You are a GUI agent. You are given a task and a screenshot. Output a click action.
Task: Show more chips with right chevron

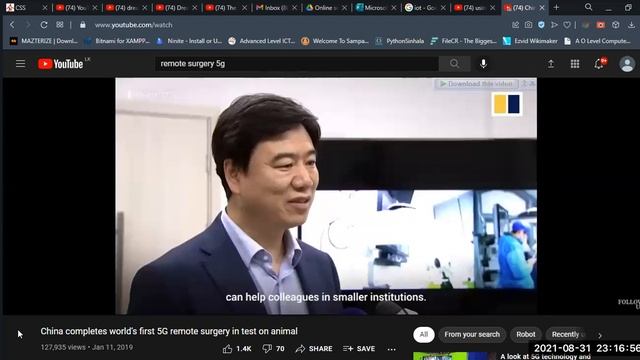click(x=600, y=335)
